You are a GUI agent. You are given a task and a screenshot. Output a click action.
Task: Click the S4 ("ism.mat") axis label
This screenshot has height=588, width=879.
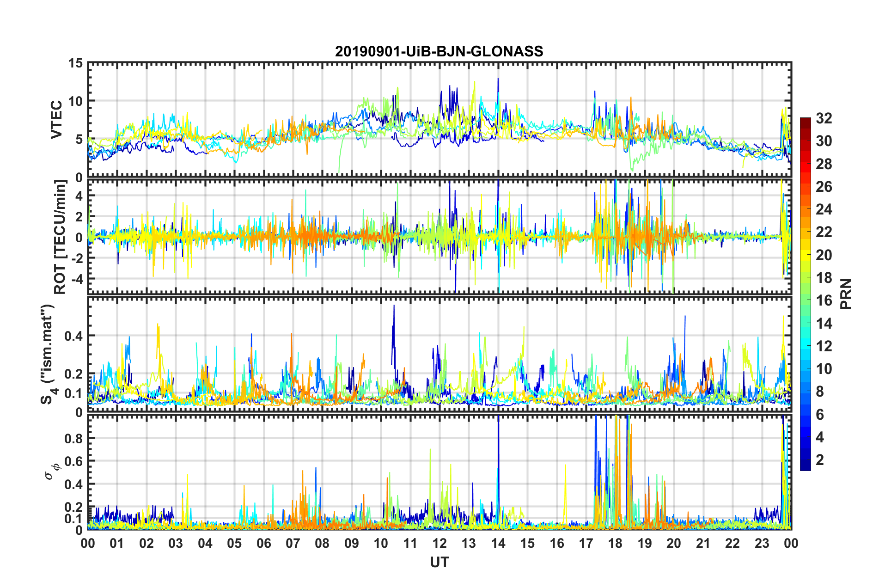(48, 354)
